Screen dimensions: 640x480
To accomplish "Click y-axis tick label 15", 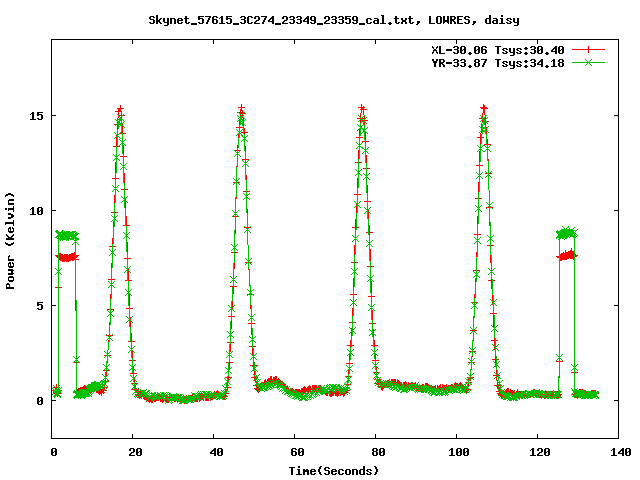I will click(36, 116).
